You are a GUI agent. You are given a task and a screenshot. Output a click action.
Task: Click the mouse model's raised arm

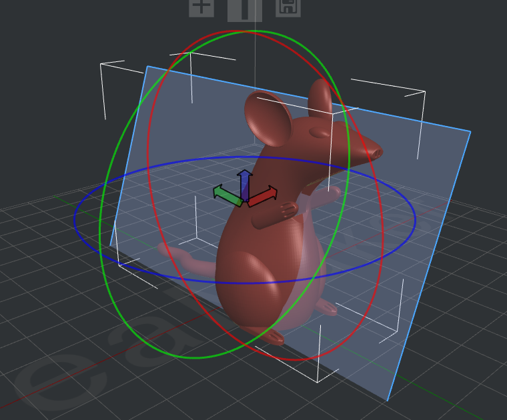(274, 215)
